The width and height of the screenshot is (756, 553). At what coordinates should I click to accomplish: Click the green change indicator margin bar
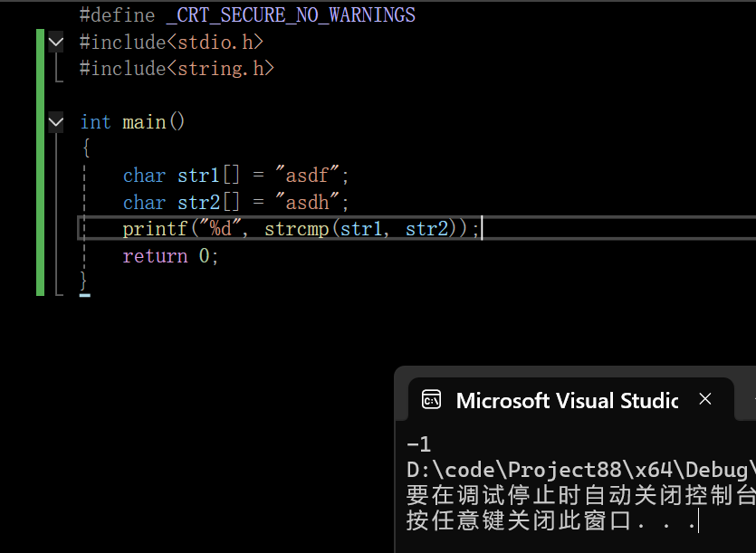click(x=40, y=162)
